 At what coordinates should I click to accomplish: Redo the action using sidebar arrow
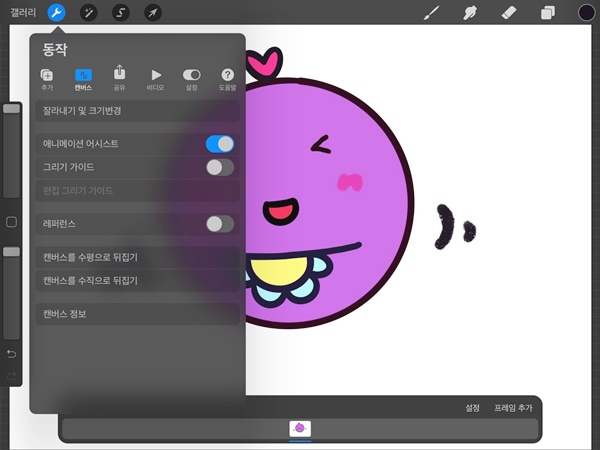[x=11, y=377]
